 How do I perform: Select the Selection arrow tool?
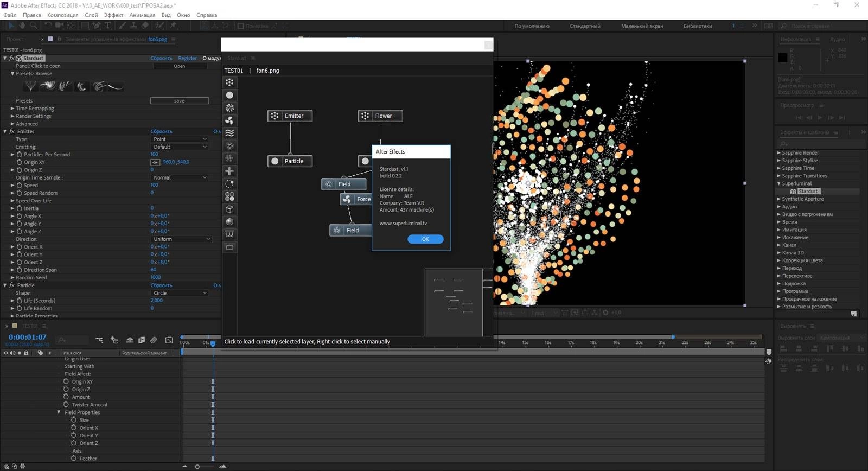point(11,26)
